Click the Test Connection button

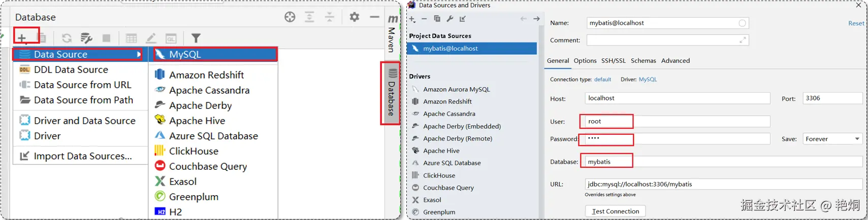(x=616, y=211)
